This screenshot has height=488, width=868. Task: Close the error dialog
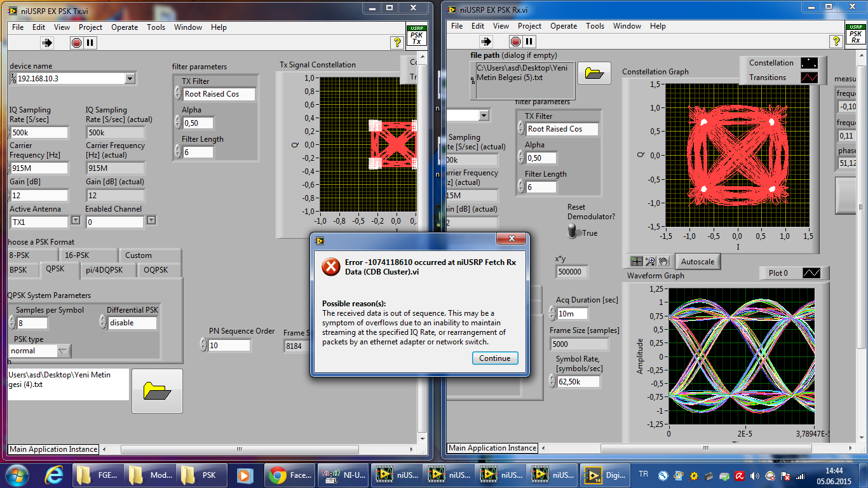510,239
